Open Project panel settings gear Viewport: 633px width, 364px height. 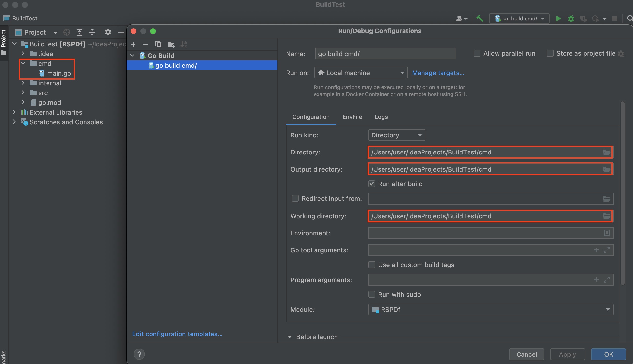pyautogui.click(x=108, y=32)
